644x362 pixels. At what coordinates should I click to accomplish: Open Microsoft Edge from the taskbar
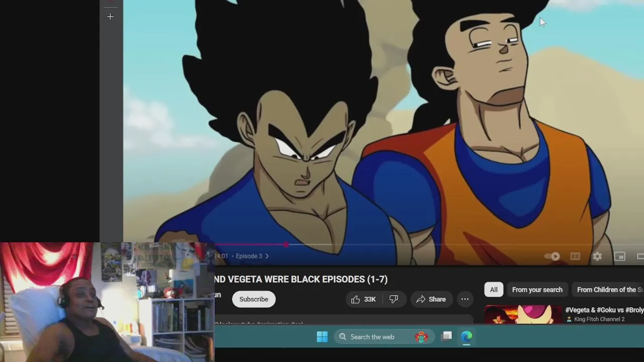466,336
